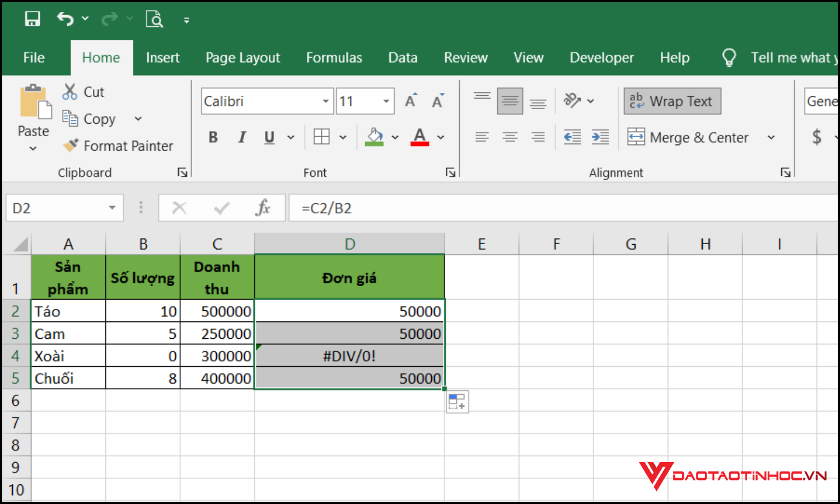Apply italic formatting

241,137
